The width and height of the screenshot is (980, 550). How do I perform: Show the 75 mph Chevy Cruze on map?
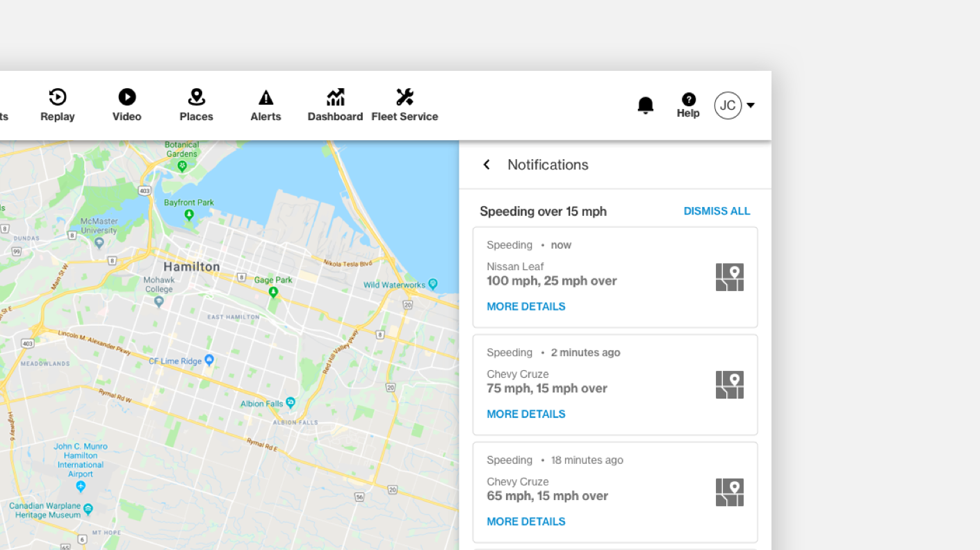pyautogui.click(x=729, y=385)
